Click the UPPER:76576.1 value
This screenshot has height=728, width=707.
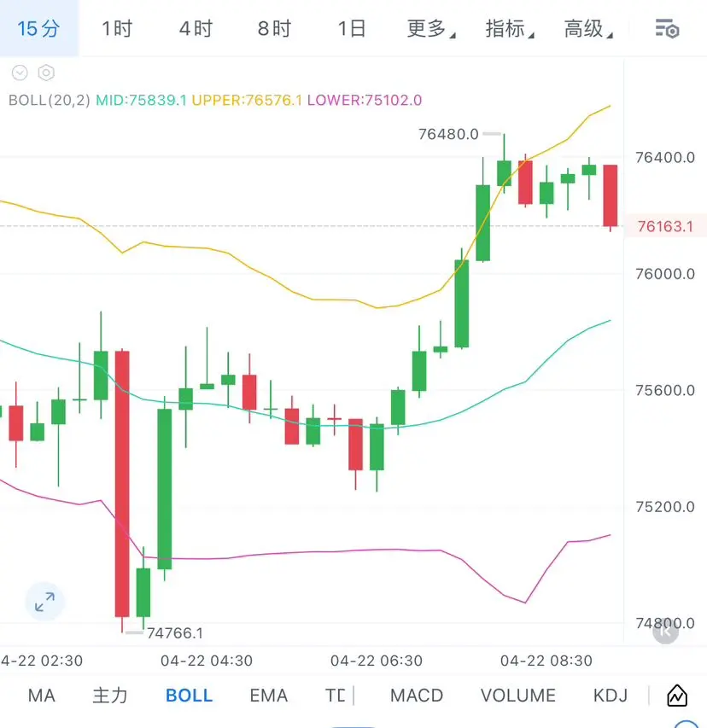(247, 101)
